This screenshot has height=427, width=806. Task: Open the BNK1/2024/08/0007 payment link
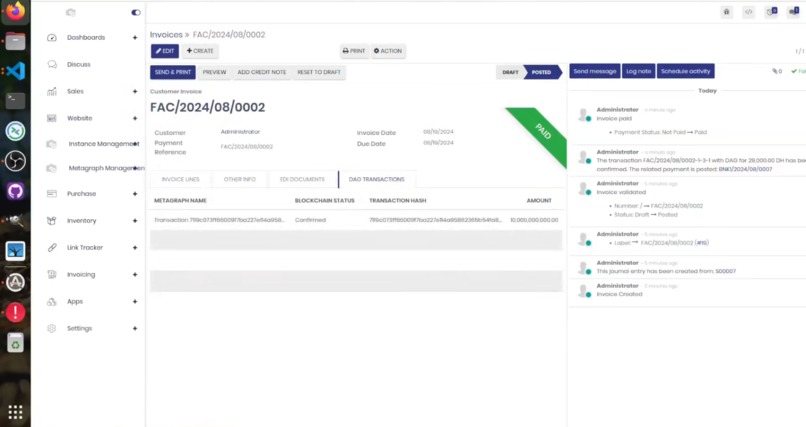[x=745, y=169]
